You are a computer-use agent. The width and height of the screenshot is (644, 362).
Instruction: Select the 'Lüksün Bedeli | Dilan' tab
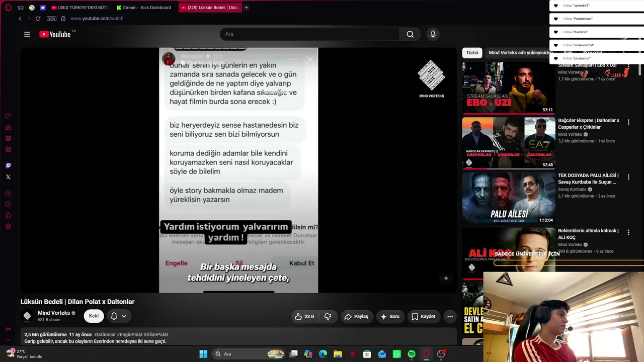pos(210,8)
